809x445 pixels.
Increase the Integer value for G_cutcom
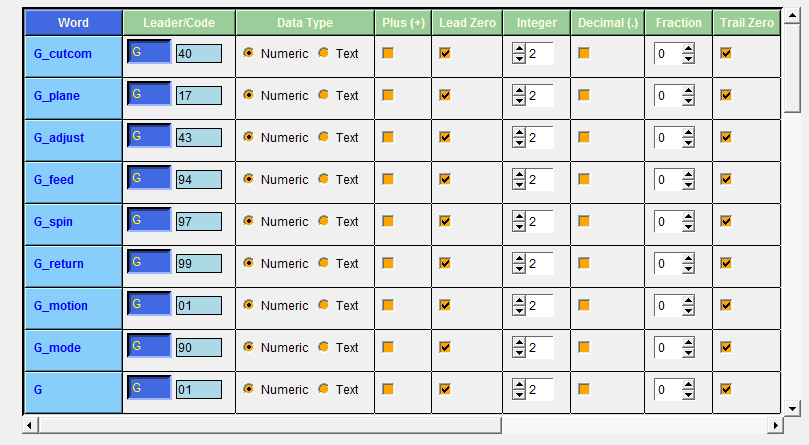(519, 49)
